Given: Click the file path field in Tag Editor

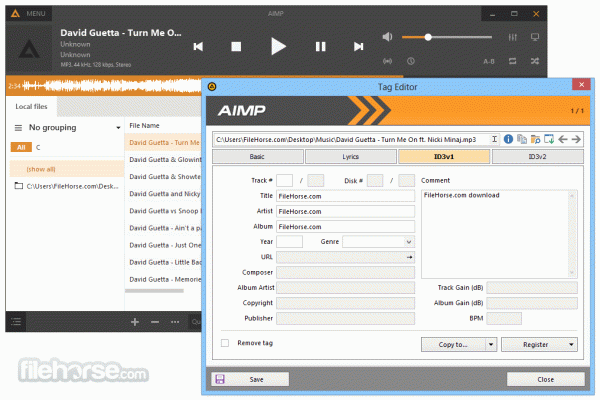Looking at the screenshot, I should coord(351,140).
